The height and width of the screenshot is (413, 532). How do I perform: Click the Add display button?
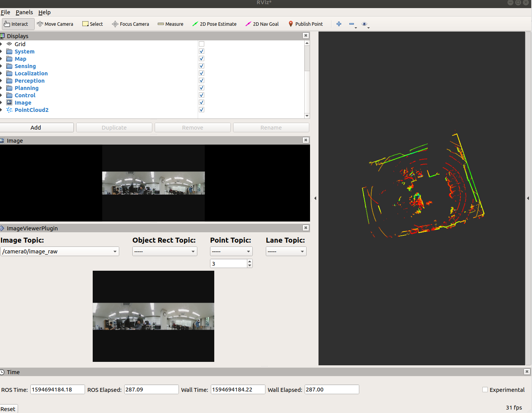tap(37, 127)
